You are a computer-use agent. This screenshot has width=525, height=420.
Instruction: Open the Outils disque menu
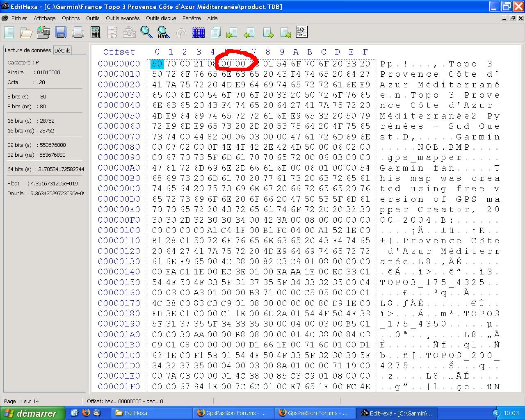tap(161, 18)
